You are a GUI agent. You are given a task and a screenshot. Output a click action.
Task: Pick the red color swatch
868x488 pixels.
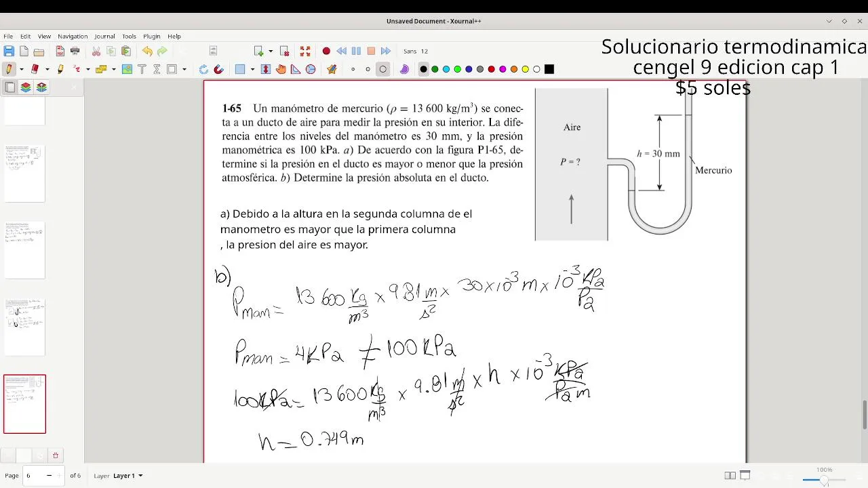(492, 69)
